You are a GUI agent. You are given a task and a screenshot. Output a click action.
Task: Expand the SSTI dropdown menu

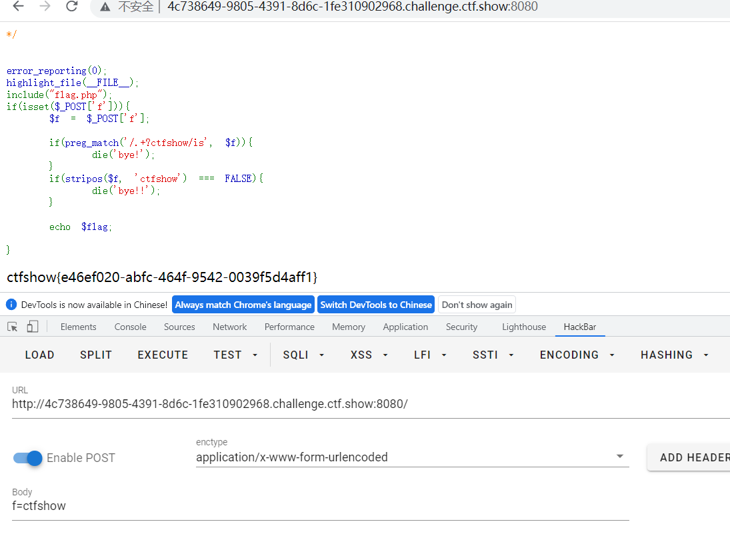(x=493, y=355)
